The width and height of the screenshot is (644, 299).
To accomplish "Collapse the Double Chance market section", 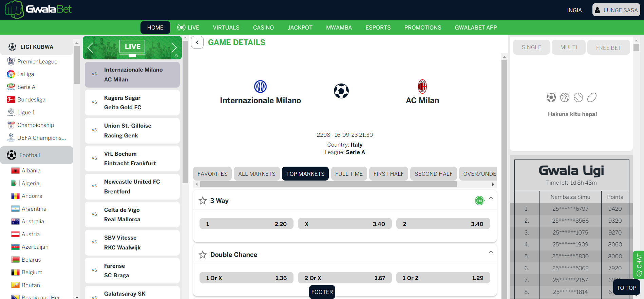I will click(x=491, y=252).
